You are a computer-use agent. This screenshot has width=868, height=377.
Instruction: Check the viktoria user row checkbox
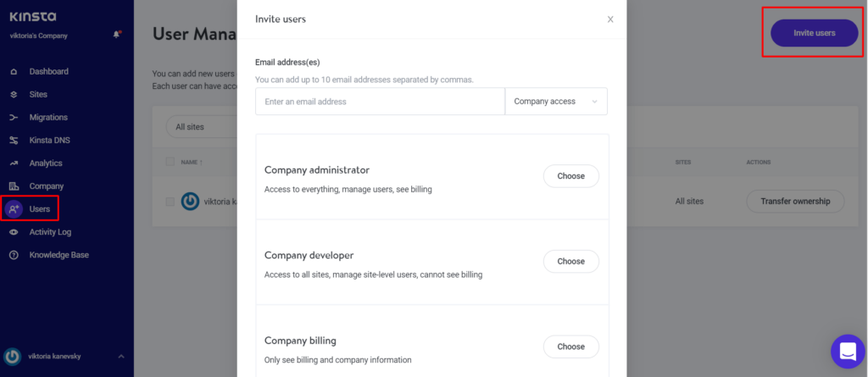coord(170,202)
